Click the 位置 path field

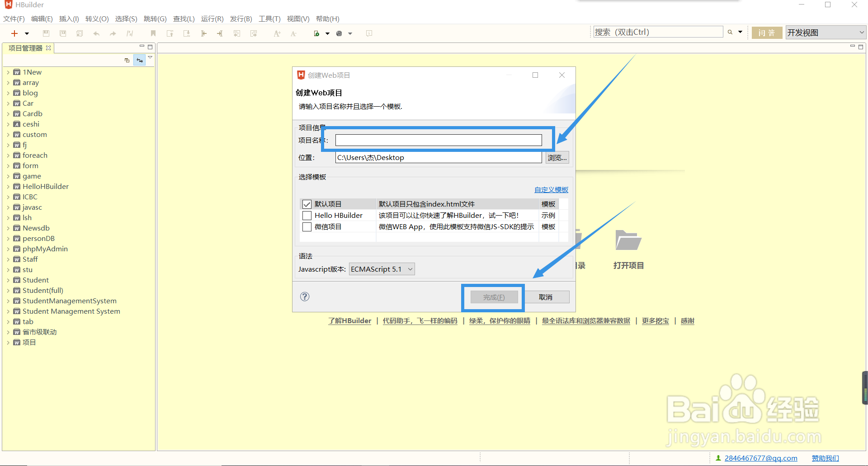tap(439, 157)
